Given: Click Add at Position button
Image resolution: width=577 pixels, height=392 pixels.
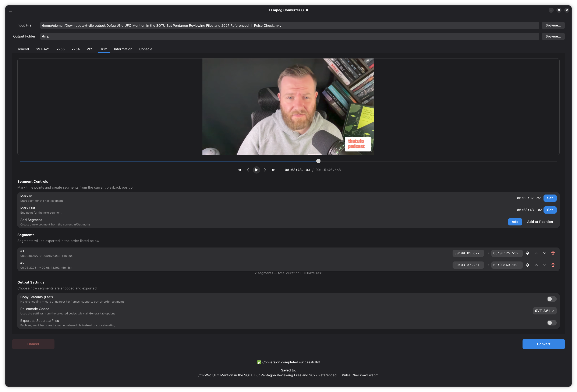Looking at the screenshot, I should click(540, 222).
